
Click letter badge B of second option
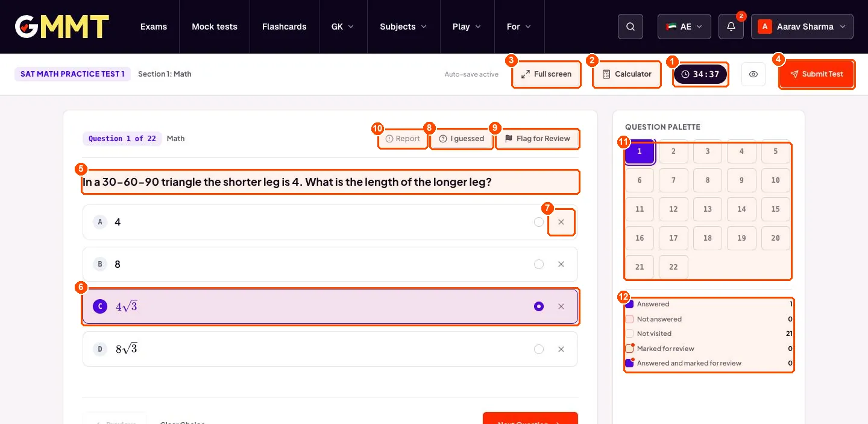[x=100, y=264]
